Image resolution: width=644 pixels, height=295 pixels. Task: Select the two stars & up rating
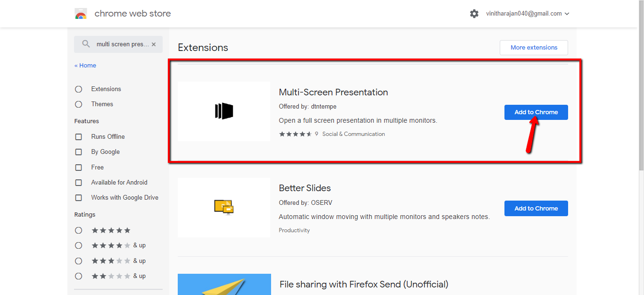79,276
